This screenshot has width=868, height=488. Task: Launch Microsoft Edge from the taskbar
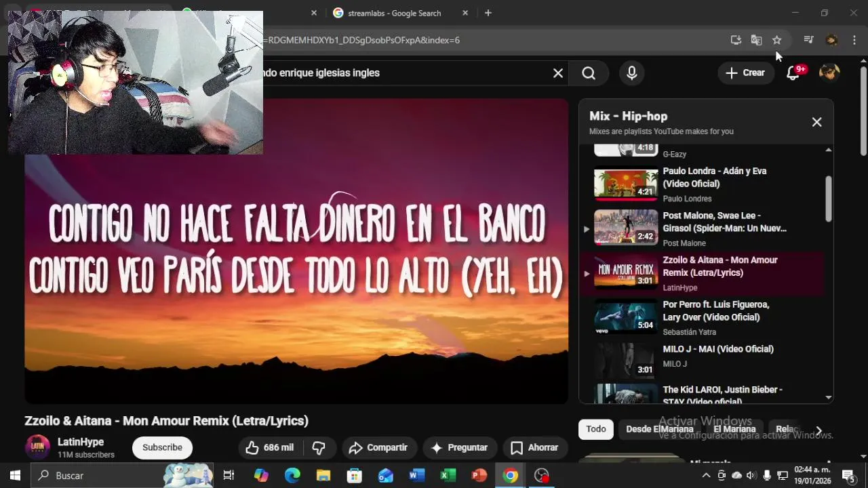(292, 475)
